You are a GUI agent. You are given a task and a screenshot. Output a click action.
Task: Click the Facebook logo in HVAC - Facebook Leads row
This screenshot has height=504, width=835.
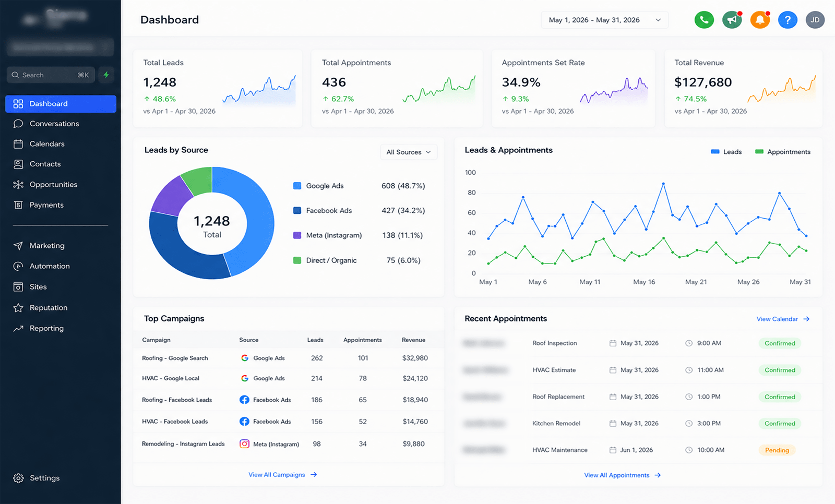pos(244,421)
